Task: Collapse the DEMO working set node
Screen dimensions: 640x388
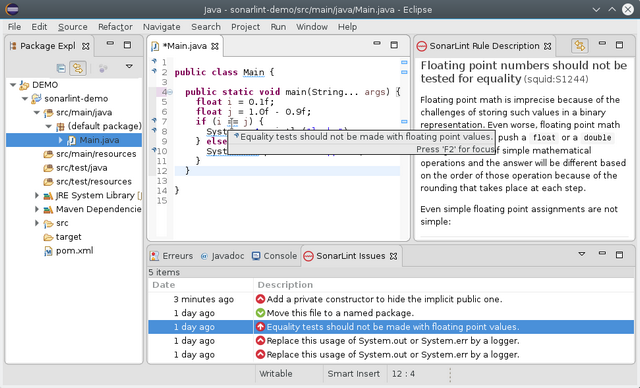Action: click(13, 85)
